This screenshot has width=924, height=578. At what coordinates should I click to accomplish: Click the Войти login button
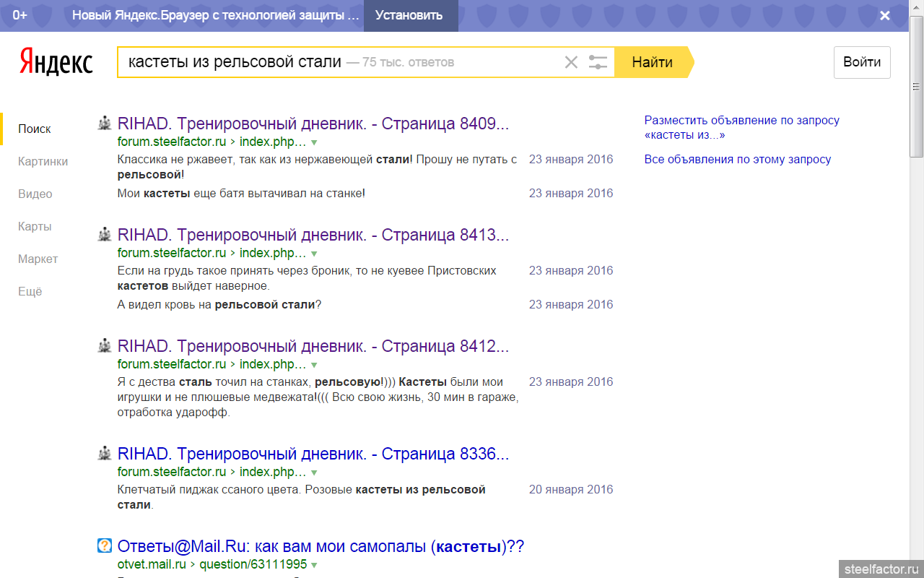pos(862,62)
